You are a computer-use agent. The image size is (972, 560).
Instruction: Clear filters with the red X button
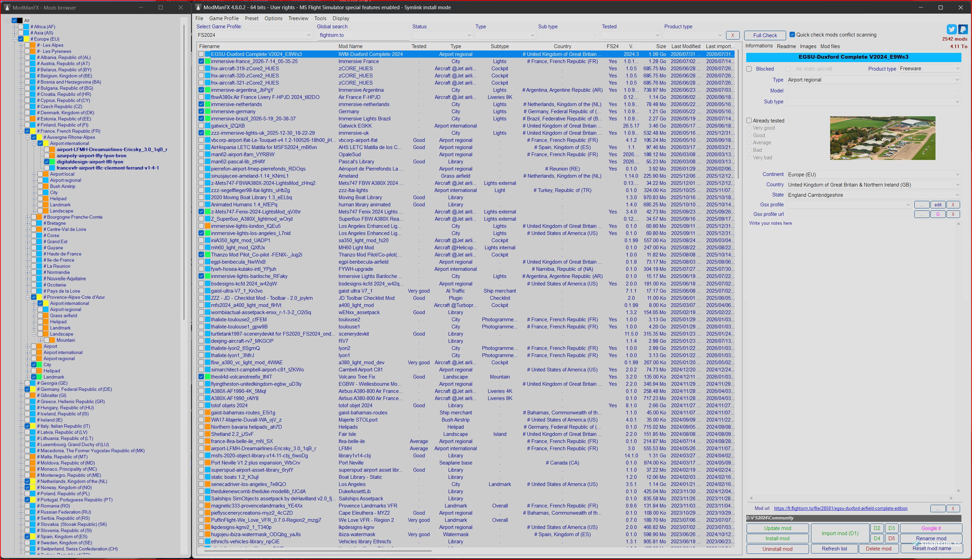point(733,35)
